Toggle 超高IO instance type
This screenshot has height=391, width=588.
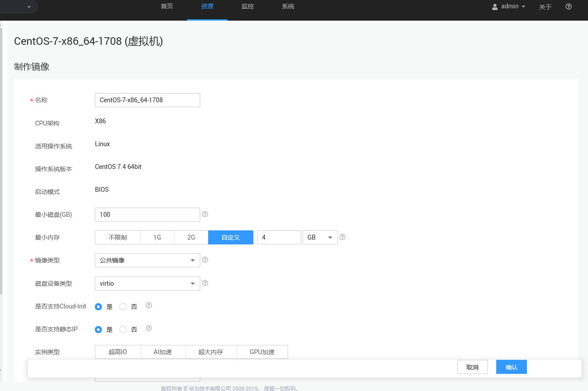coord(118,352)
